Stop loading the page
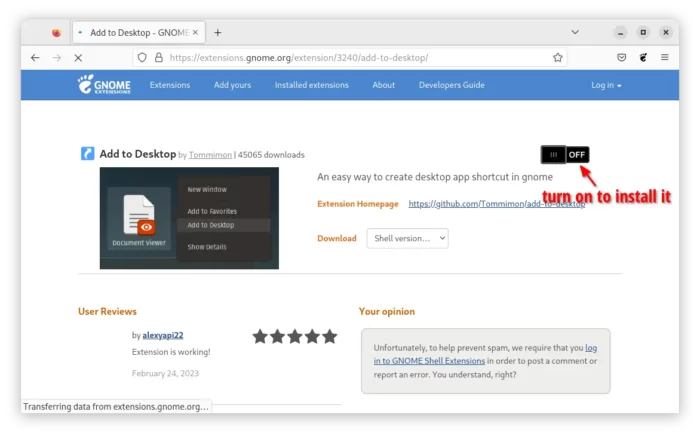This screenshot has height=436, width=700. pos(78,58)
